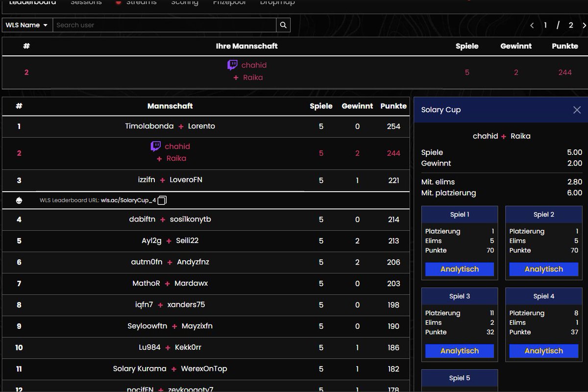Screen dimensions: 588x392
Task: Click the magnifier search button
Action: (x=283, y=25)
